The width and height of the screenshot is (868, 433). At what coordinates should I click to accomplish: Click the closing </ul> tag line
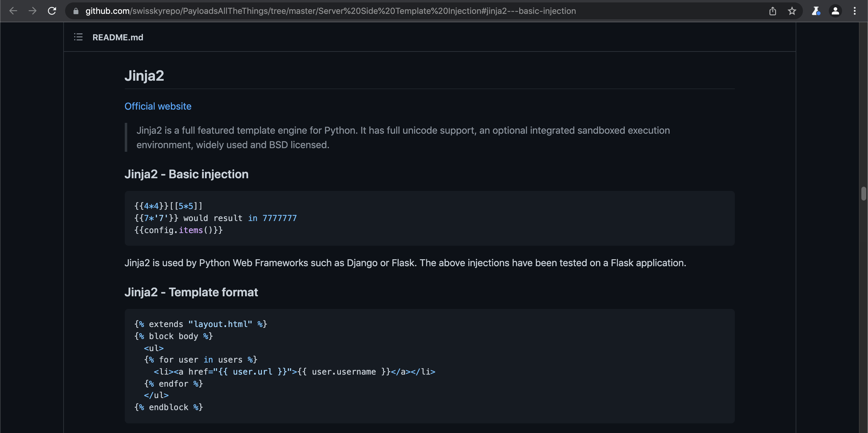(156, 395)
